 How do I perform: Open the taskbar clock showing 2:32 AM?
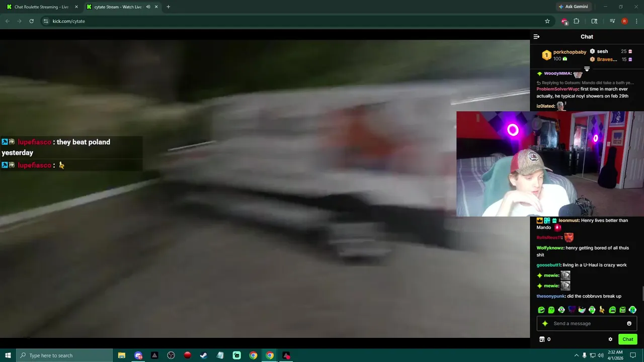615,355
